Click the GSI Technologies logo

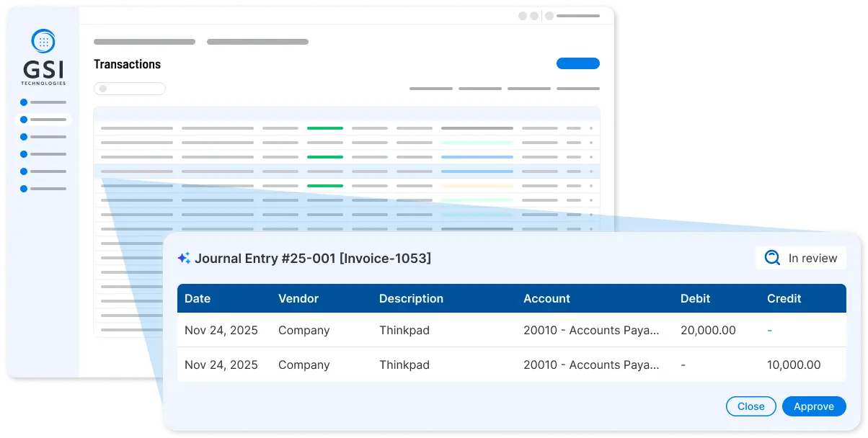(43, 58)
